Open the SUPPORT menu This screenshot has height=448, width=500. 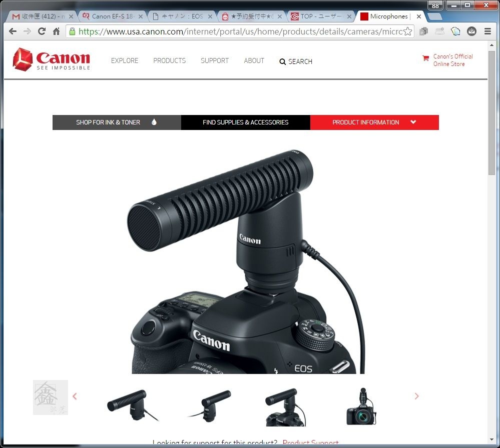[215, 60]
